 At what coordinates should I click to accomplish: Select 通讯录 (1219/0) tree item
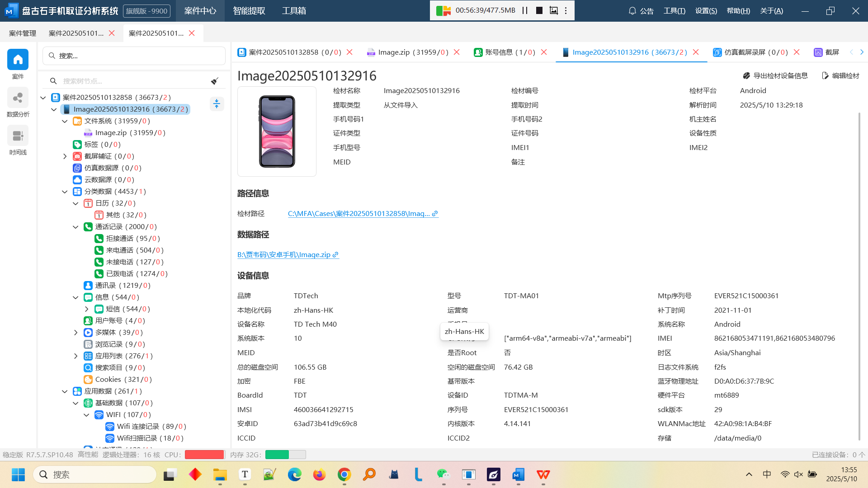point(117,286)
